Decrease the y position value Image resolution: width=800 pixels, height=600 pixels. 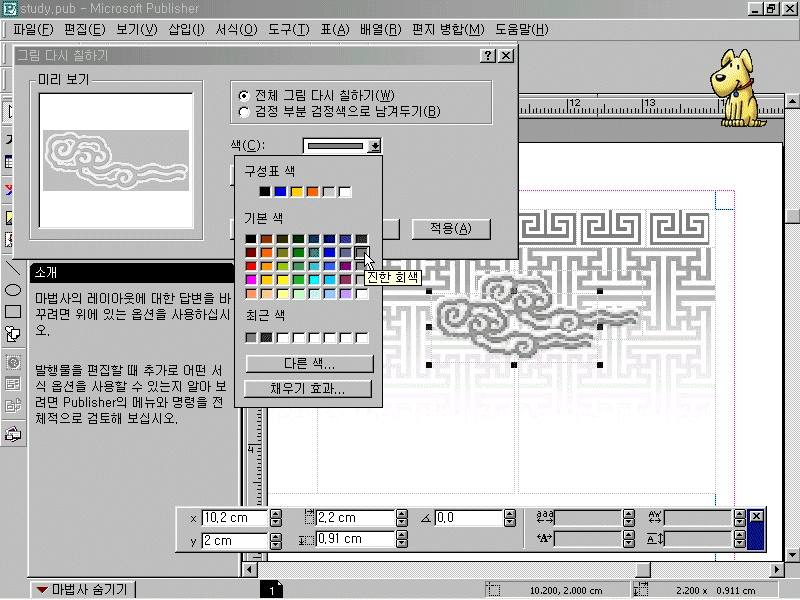coord(276,544)
